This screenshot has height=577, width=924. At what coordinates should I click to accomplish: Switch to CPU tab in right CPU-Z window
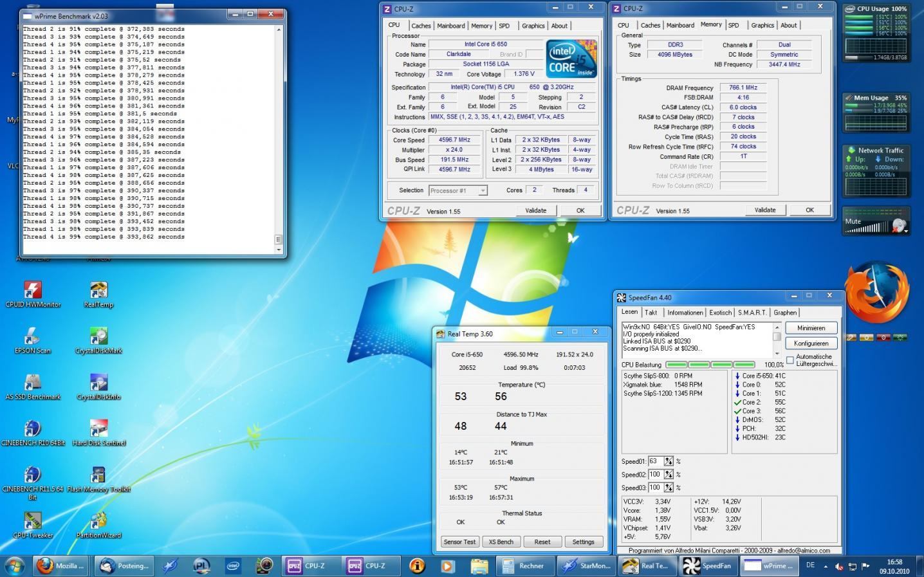[x=623, y=25]
